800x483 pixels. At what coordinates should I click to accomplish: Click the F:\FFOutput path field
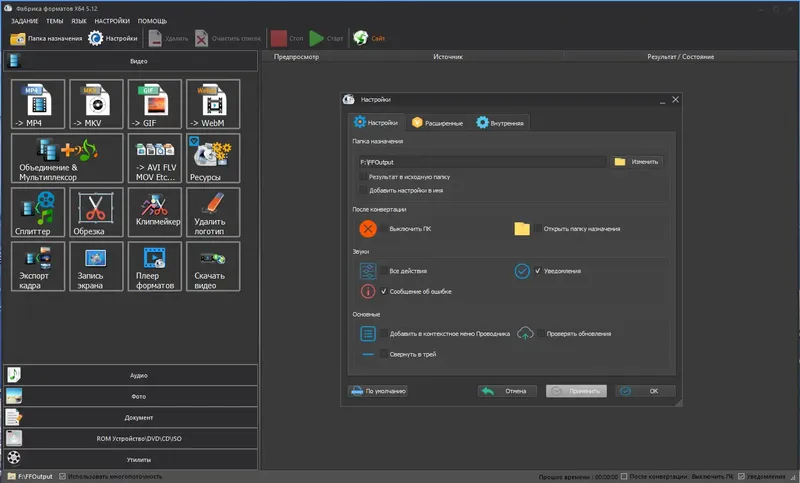coord(482,162)
